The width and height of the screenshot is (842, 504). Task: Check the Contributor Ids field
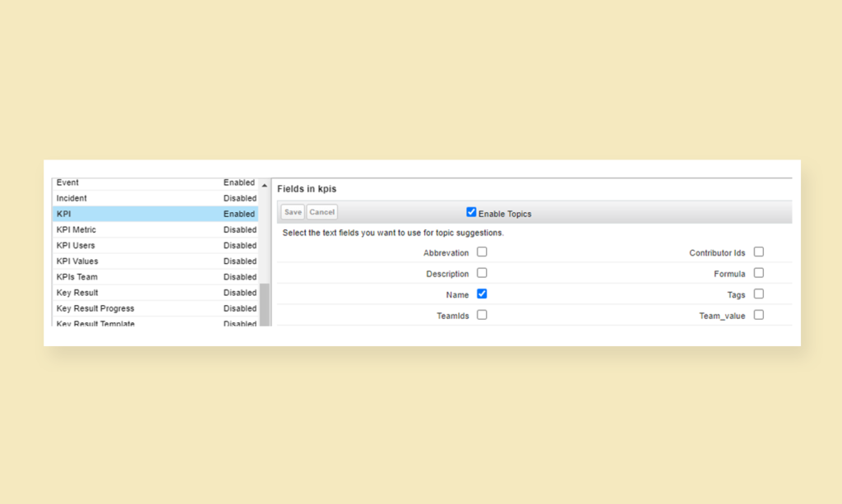758,252
